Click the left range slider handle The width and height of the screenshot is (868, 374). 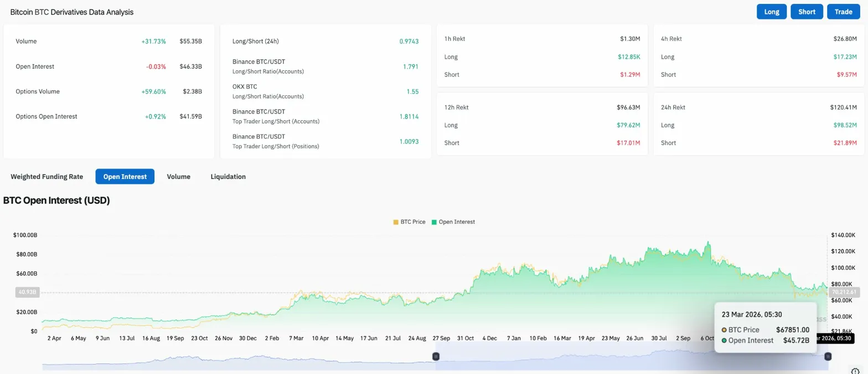click(436, 357)
